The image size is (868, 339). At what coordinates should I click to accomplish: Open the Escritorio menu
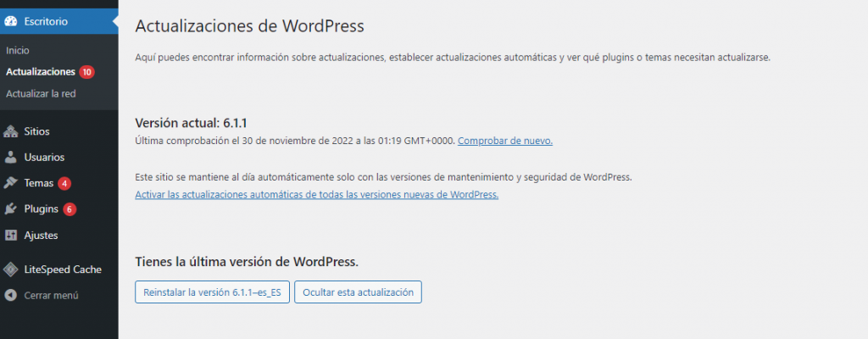coord(58,21)
